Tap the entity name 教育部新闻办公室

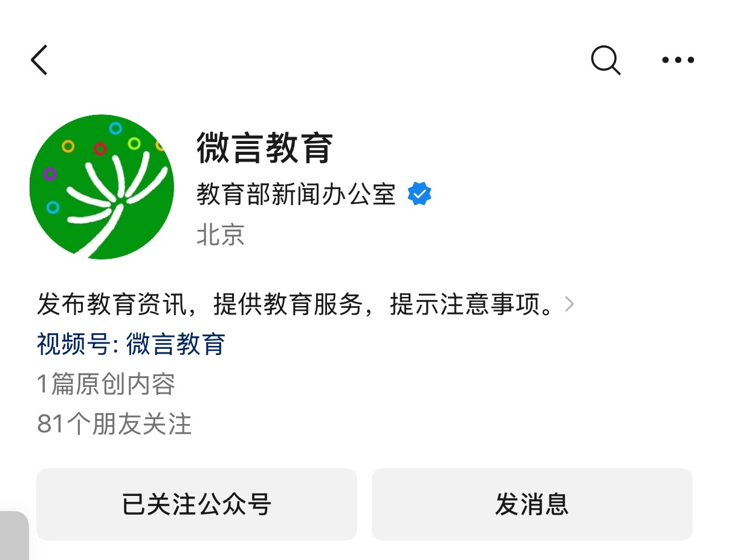[x=296, y=195]
